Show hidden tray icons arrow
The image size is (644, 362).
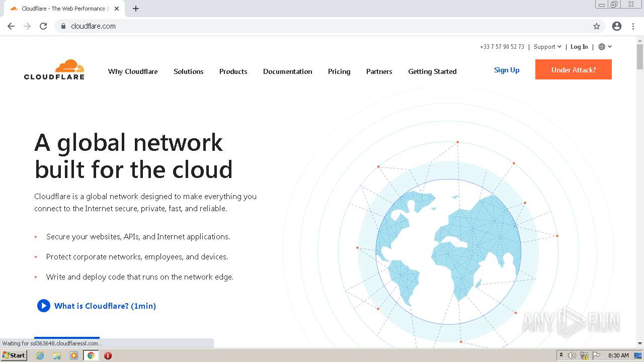(561, 355)
